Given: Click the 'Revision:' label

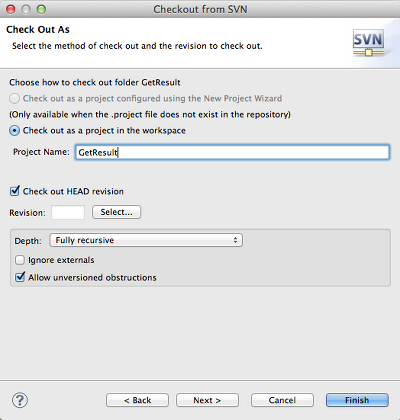Looking at the screenshot, I should 27,213.
